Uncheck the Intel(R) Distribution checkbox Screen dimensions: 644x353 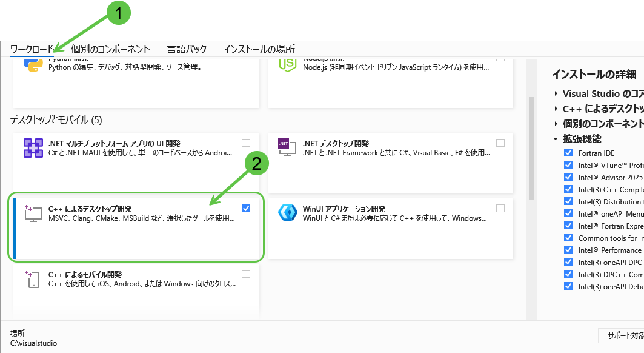[568, 201]
